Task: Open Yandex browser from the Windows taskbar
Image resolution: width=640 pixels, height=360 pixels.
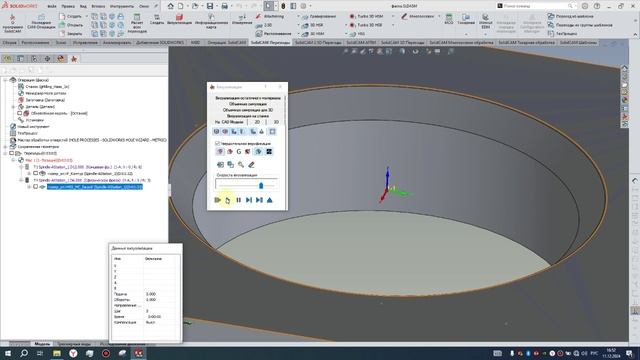Action: click(73, 353)
